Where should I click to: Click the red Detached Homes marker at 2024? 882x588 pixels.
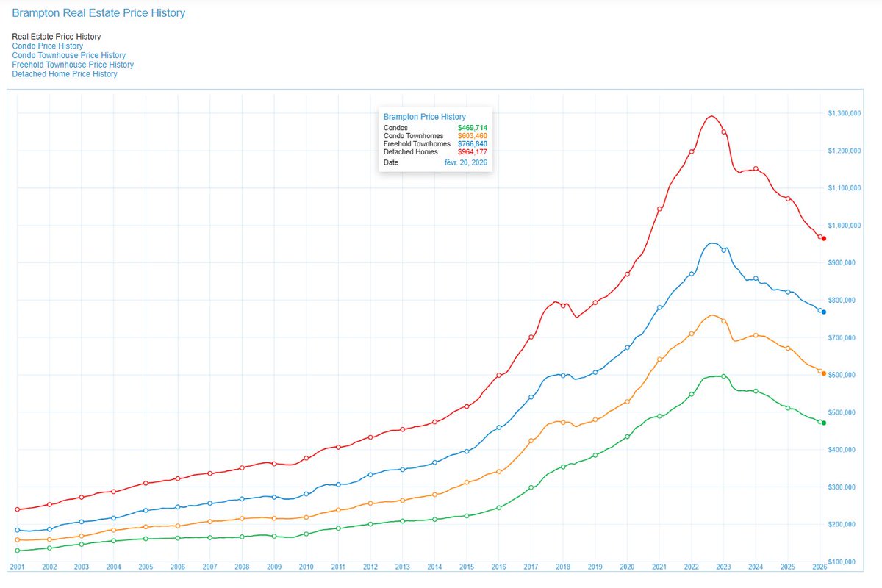coord(756,169)
